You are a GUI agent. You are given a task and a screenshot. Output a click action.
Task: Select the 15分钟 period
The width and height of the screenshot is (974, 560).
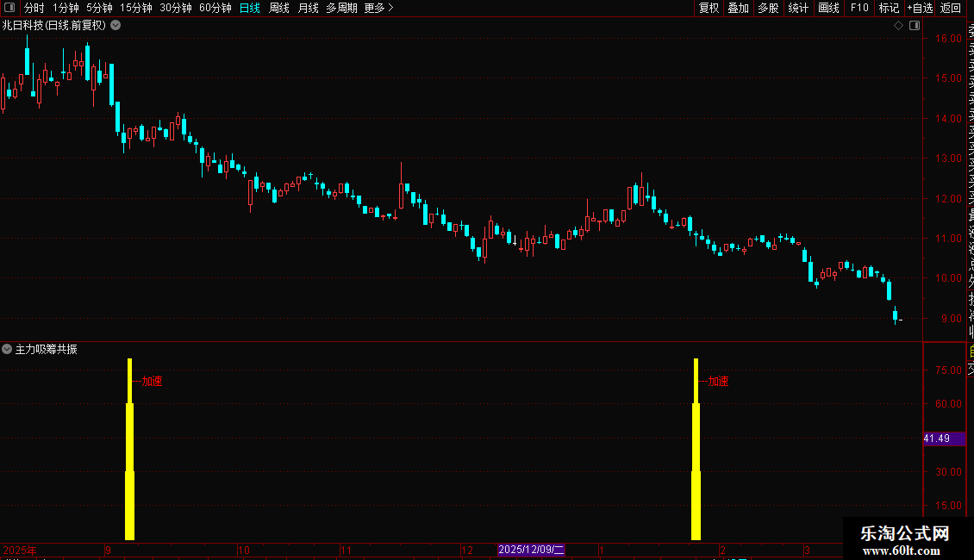[135, 8]
